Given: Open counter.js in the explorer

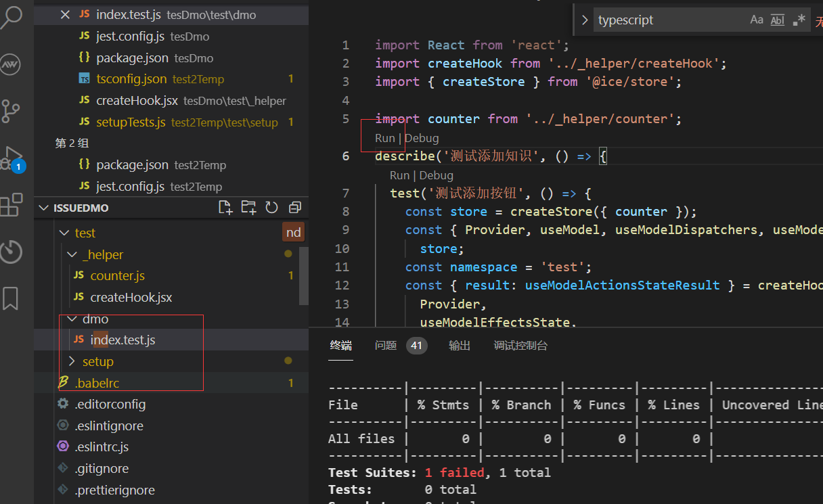Looking at the screenshot, I should click(x=171, y=275).
